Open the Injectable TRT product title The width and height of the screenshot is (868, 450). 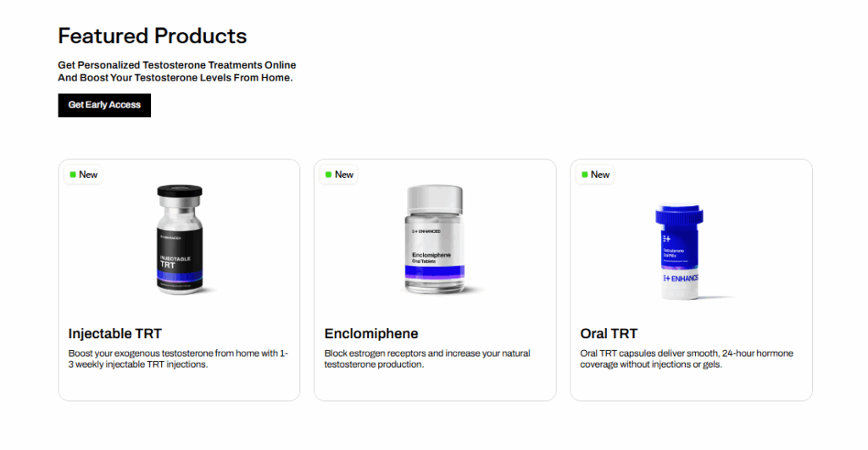[x=114, y=333]
